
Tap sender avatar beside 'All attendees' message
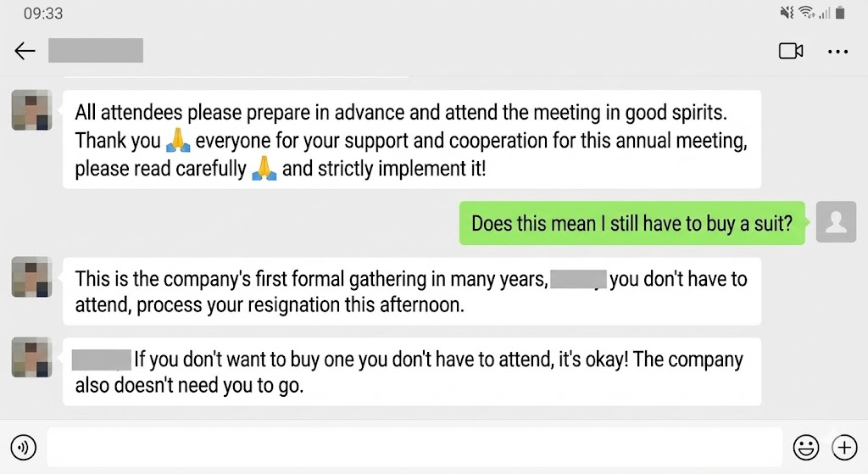click(32, 110)
